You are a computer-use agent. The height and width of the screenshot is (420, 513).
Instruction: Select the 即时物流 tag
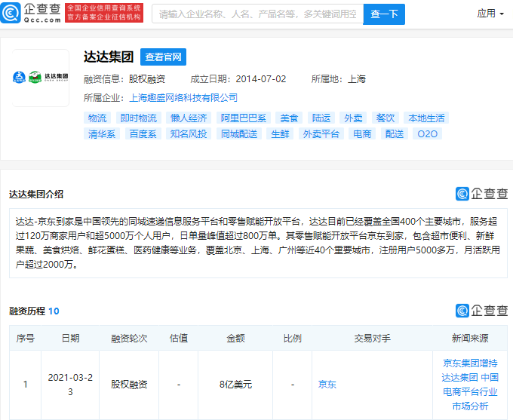139,118
